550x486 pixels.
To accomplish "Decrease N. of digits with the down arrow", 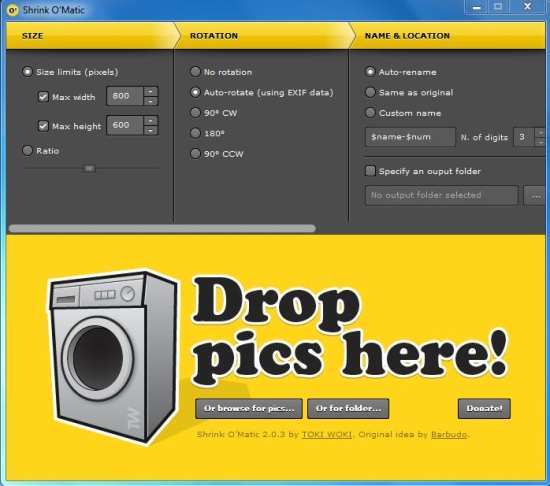I will coord(540,142).
